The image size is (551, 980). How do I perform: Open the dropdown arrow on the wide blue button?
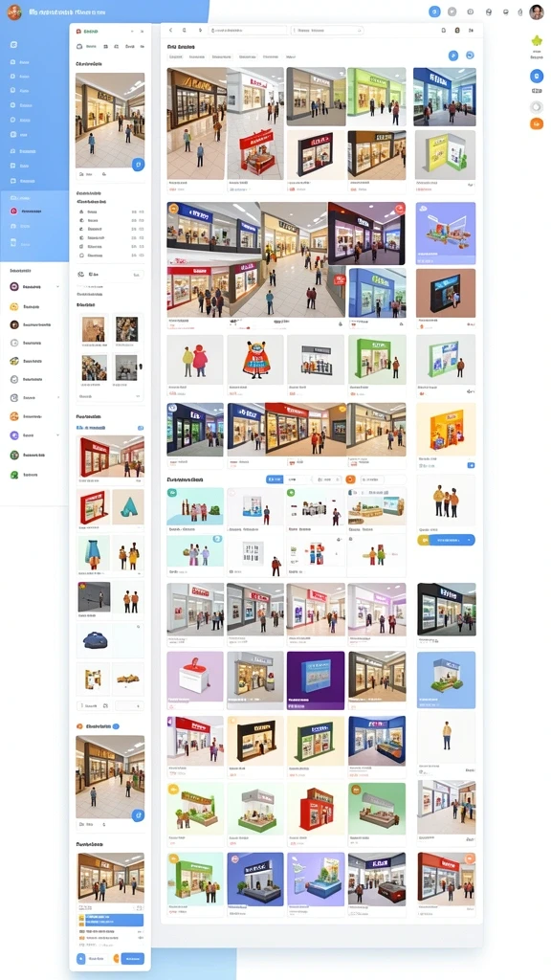click(469, 540)
